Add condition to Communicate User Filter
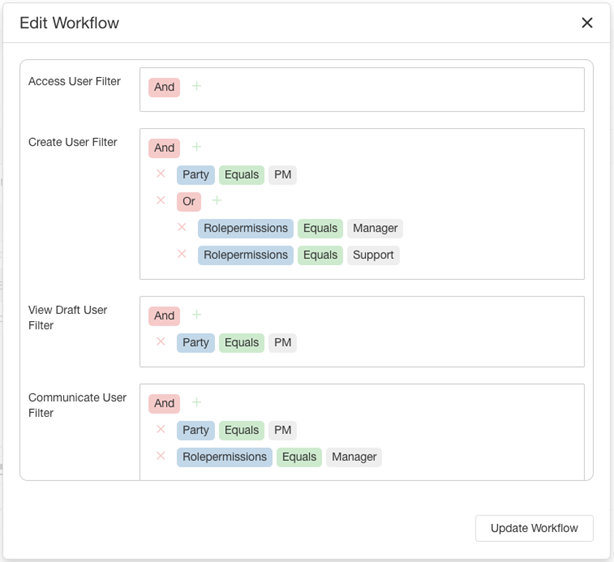 coord(197,402)
